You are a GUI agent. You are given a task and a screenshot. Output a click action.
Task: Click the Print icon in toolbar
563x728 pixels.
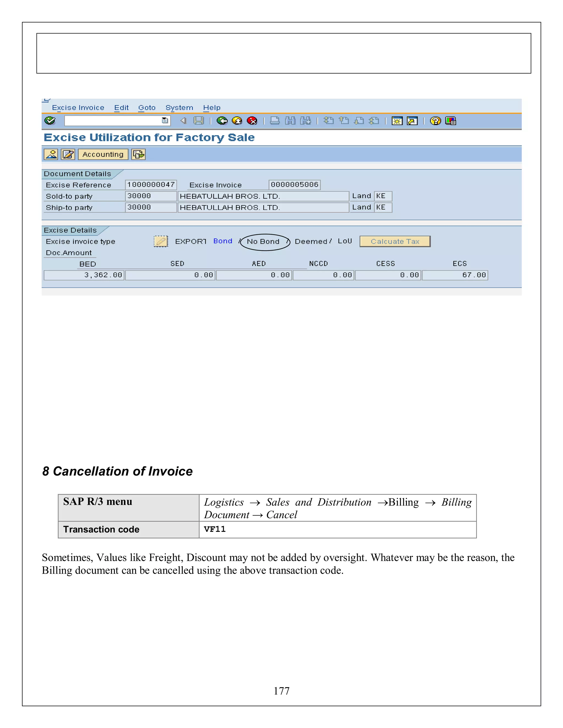(x=275, y=121)
